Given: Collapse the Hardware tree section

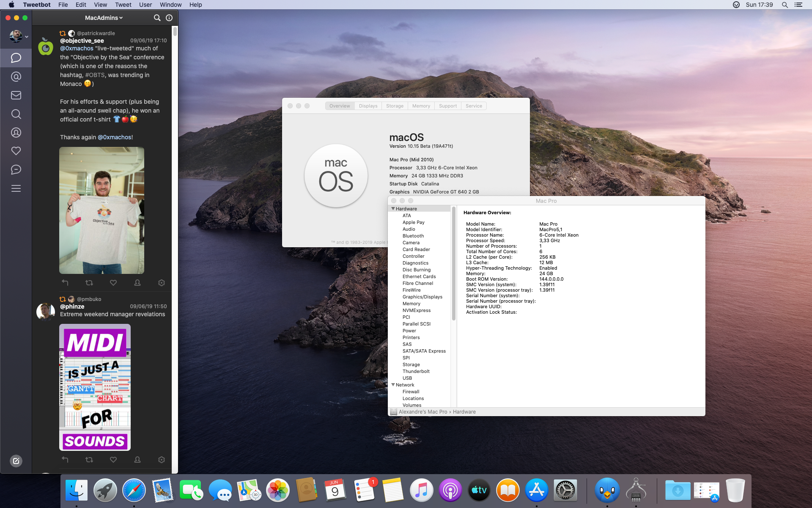Looking at the screenshot, I should [393, 209].
